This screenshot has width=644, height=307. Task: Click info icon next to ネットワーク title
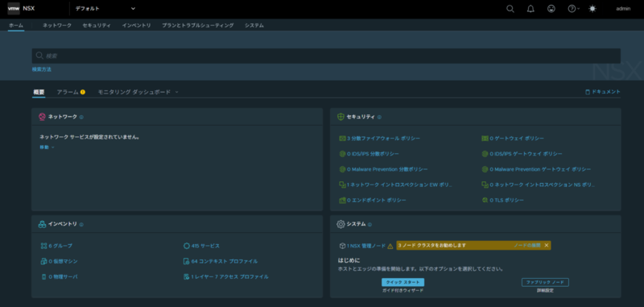tap(81, 117)
